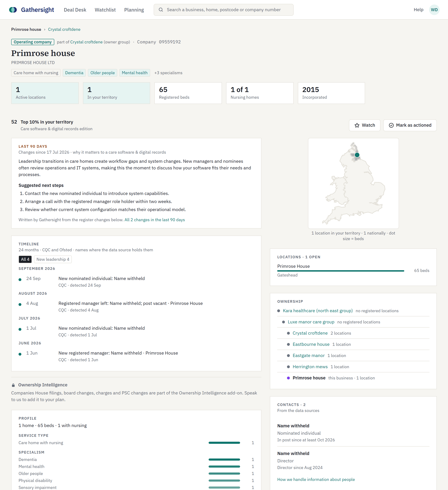Screen dimensions: 448x490
Task: Click the Mental health tag
Action: pyautogui.click(x=134, y=73)
